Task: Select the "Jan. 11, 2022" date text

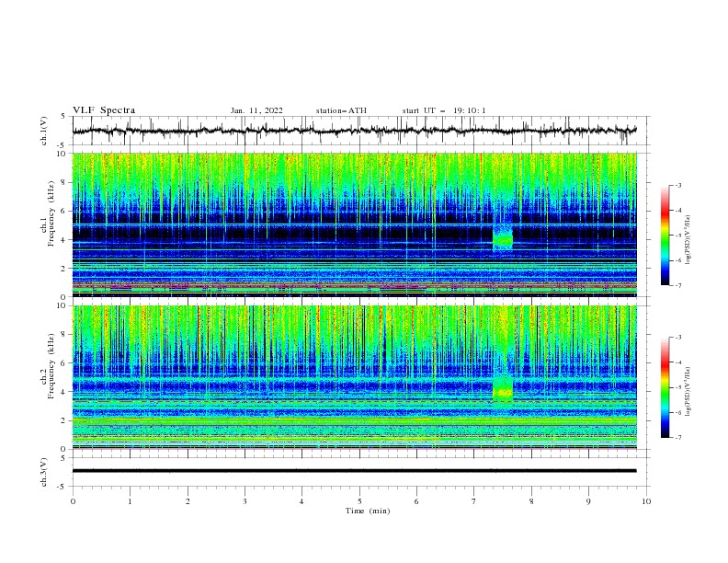Action: 256,110
